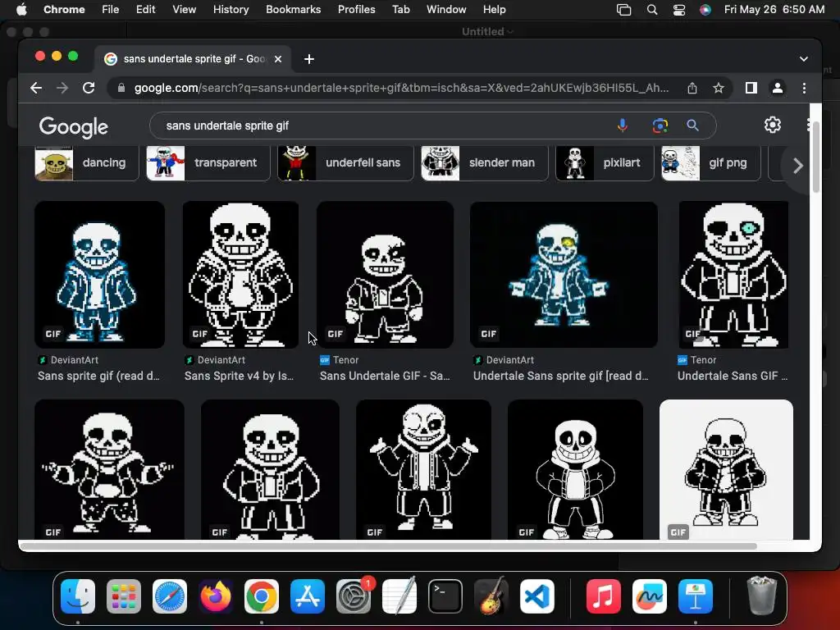The image size is (840, 630).
Task: Launch Visual Studio Code from Dock
Action: tap(537, 596)
